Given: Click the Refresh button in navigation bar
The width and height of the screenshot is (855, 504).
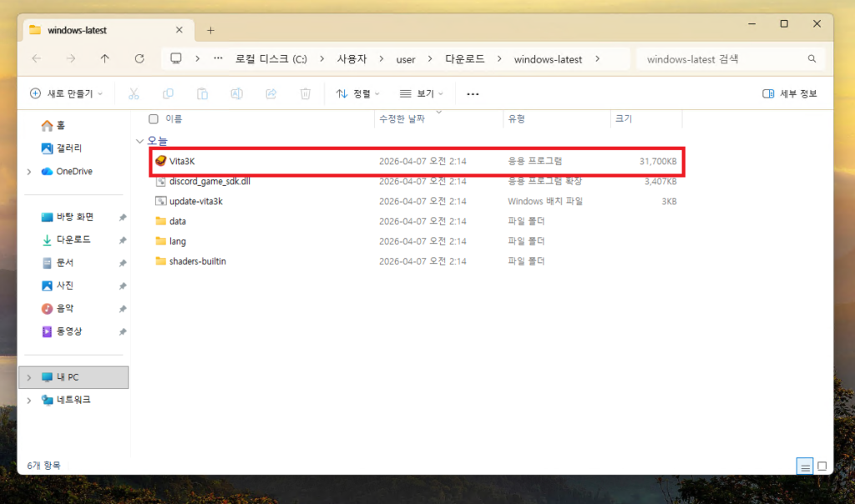Looking at the screenshot, I should (139, 59).
